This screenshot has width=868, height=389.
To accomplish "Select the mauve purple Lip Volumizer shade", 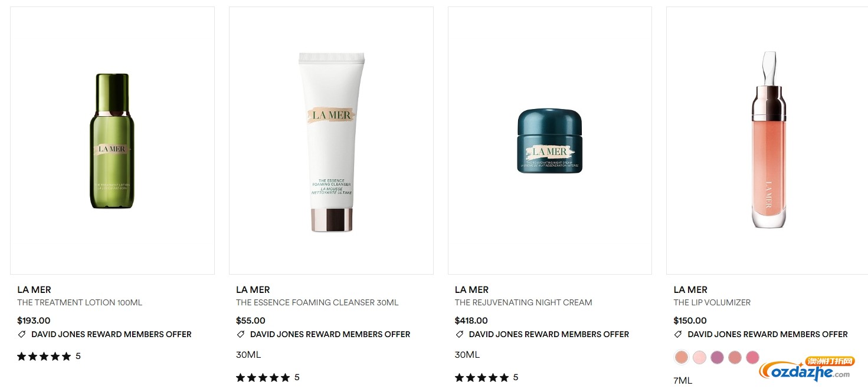I will click(717, 357).
